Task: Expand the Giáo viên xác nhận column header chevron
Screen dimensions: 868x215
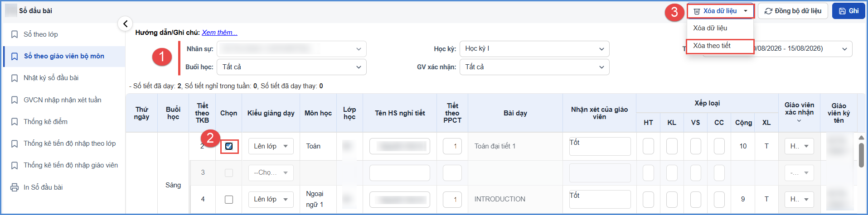Action: pos(799,121)
